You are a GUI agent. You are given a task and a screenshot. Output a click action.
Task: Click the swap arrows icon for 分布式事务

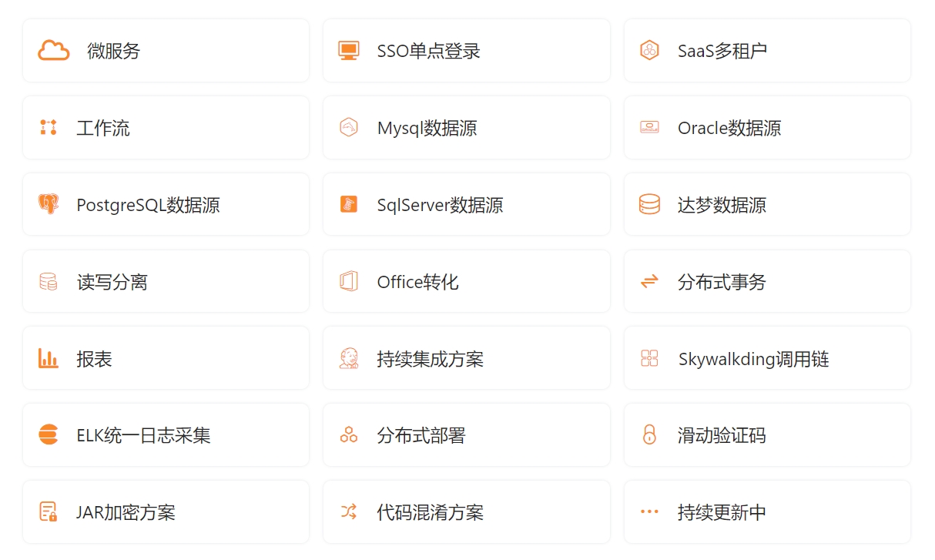click(649, 282)
